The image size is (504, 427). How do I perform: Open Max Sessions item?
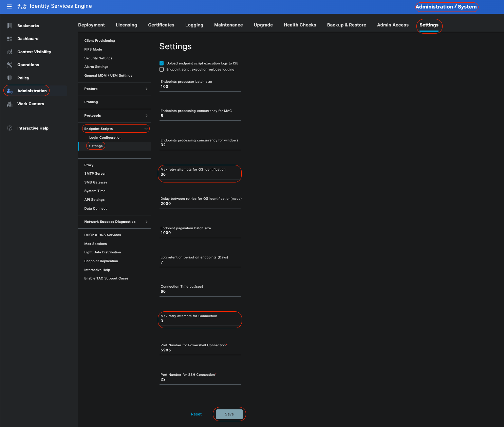pos(95,244)
